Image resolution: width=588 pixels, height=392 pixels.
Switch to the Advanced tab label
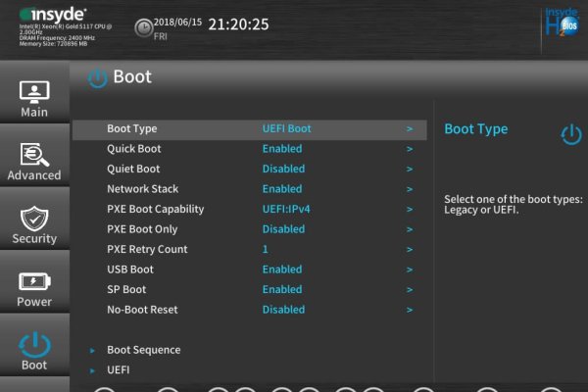coord(34,175)
